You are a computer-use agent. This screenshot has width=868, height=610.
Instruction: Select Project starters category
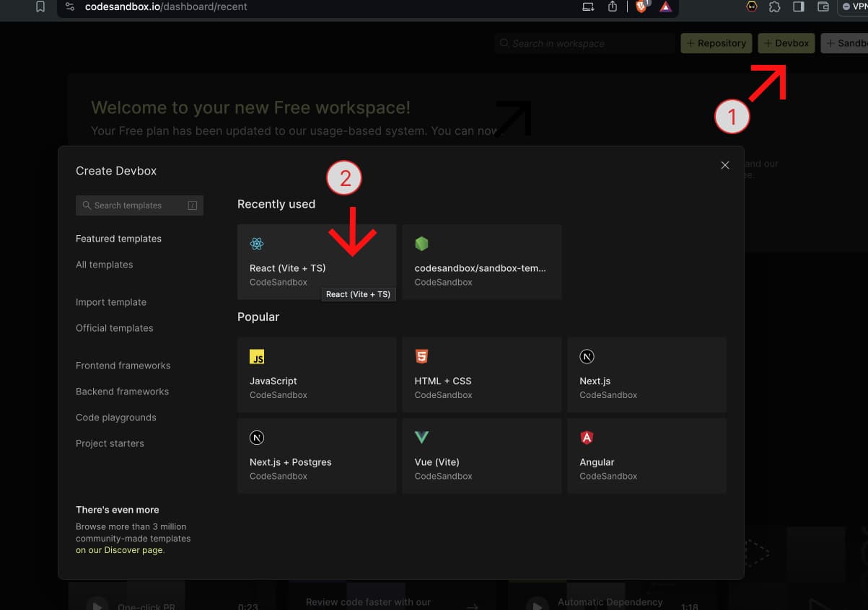tap(110, 443)
